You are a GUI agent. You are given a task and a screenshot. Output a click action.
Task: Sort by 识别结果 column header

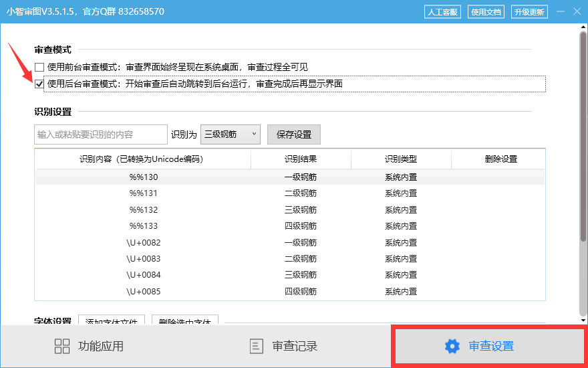click(300, 159)
